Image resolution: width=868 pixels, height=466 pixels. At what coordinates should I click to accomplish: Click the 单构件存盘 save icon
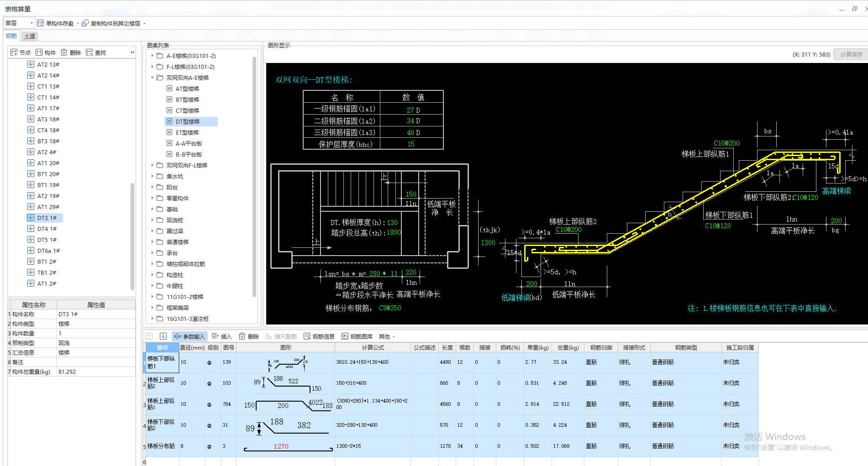(41, 23)
